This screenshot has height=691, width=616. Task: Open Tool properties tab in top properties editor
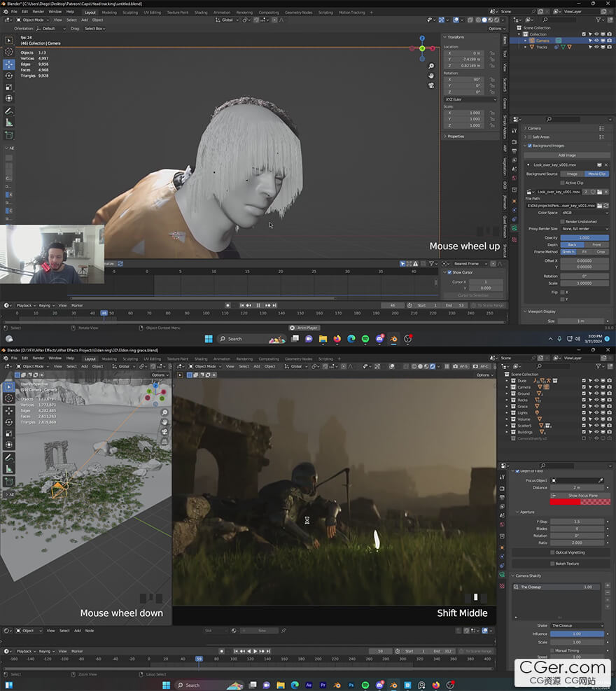514,131
